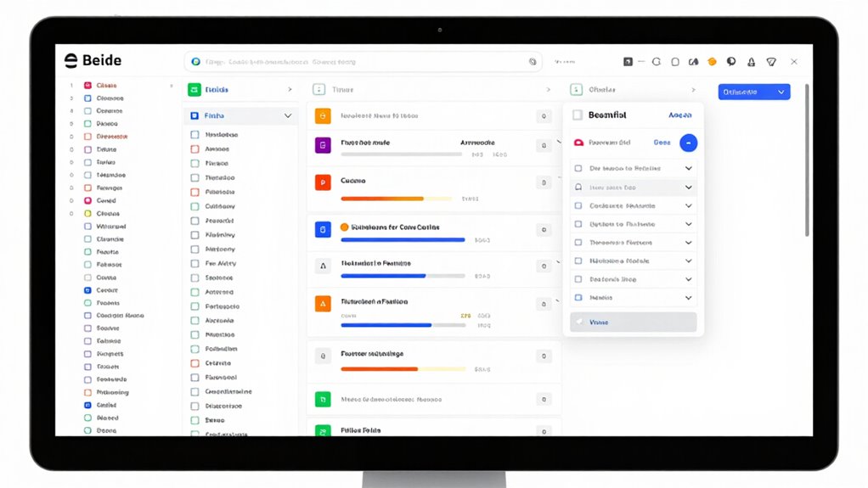The image size is (868, 488).
Task: Click the circular refresh icon in top toolbar
Action: 657,61
